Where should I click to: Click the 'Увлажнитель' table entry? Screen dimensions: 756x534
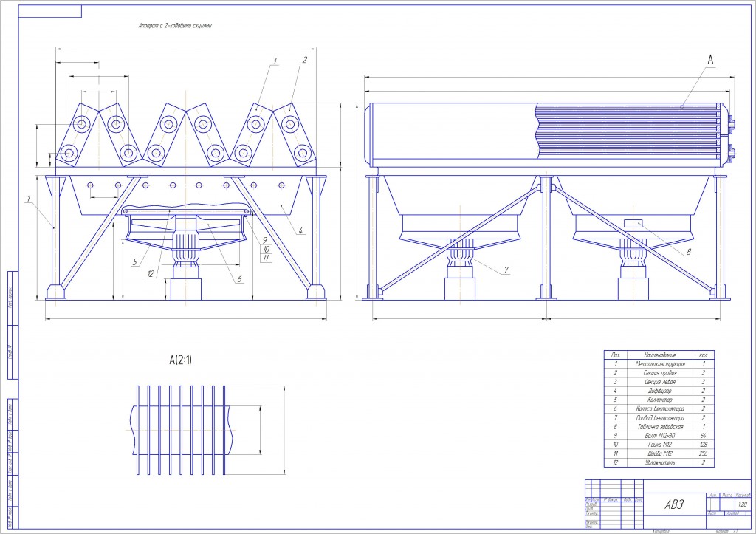point(659,462)
